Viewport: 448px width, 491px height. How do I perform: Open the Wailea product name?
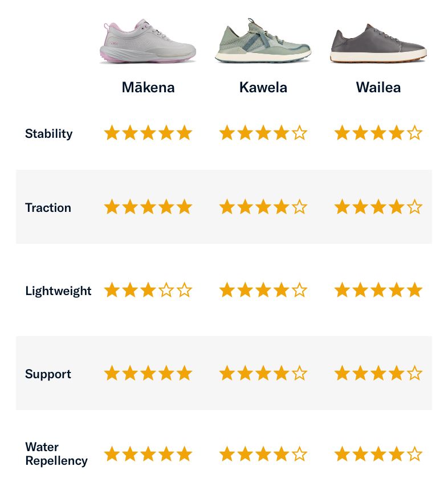point(378,87)
